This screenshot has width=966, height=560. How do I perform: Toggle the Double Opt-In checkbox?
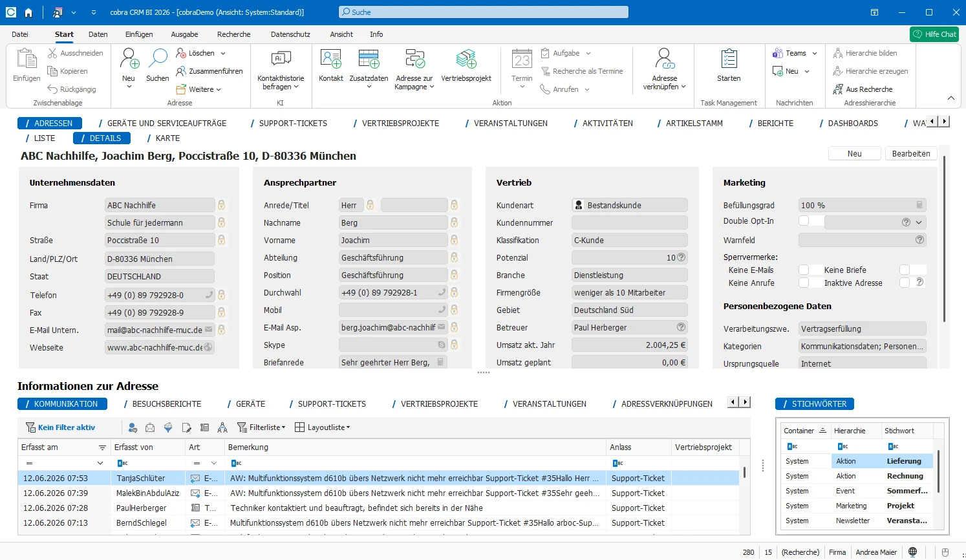[804, 221]
